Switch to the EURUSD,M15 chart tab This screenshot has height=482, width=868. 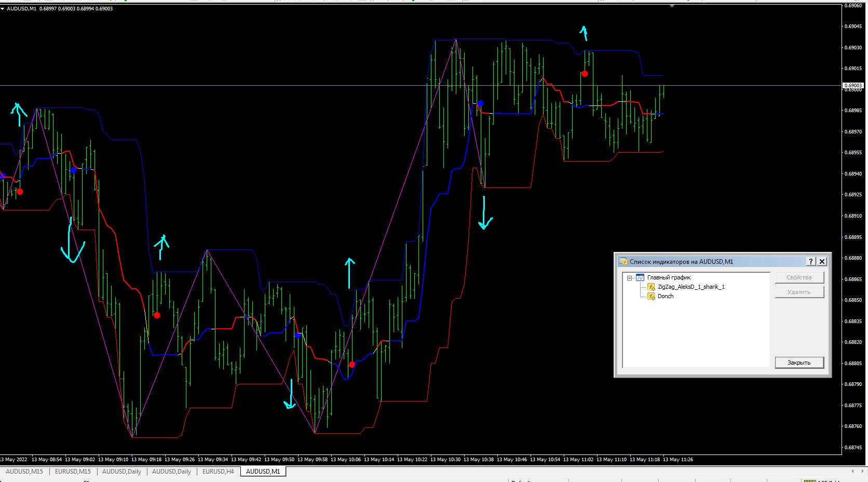tap(73, 472)
